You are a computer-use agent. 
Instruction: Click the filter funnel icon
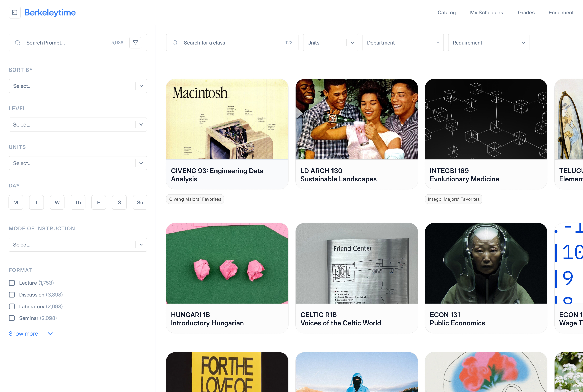coord(135,43)
